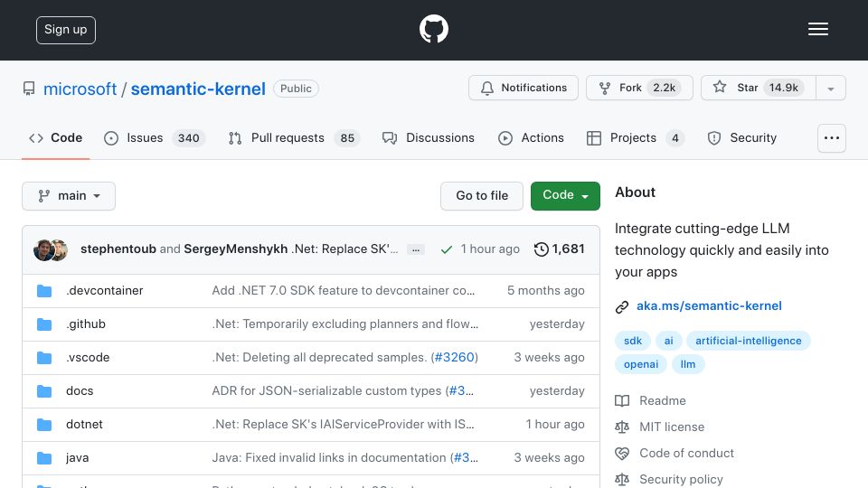868x488 pixels.
Task: Click the dotnet folder icon
Action: point(44,425)
